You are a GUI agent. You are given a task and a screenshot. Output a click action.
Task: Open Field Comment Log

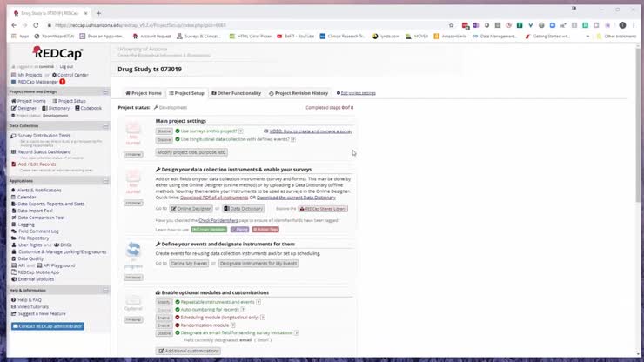click(38, 231)
